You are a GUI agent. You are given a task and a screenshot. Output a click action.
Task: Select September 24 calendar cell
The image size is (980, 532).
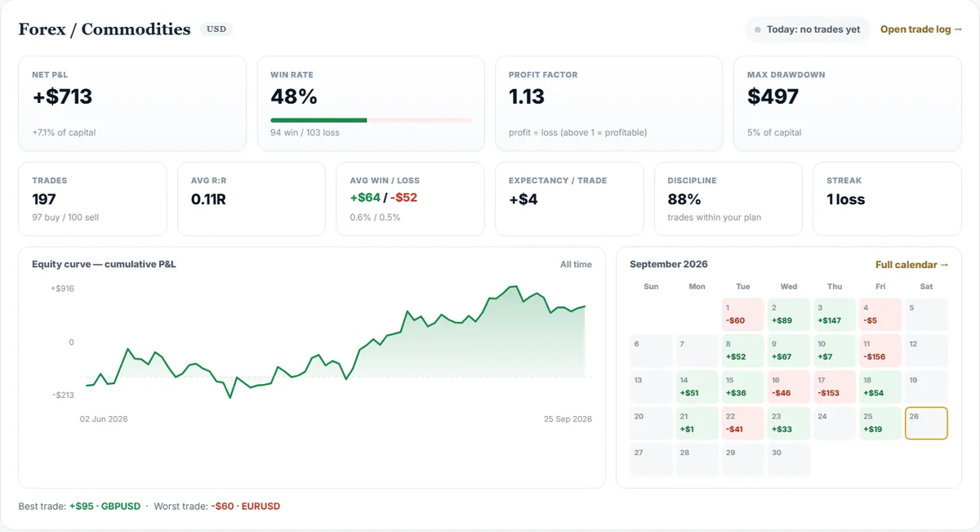[x=835, y=423]
